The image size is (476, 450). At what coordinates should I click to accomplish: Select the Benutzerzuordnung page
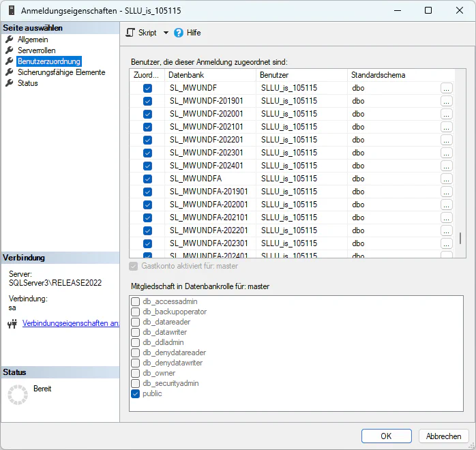[48, 61]
